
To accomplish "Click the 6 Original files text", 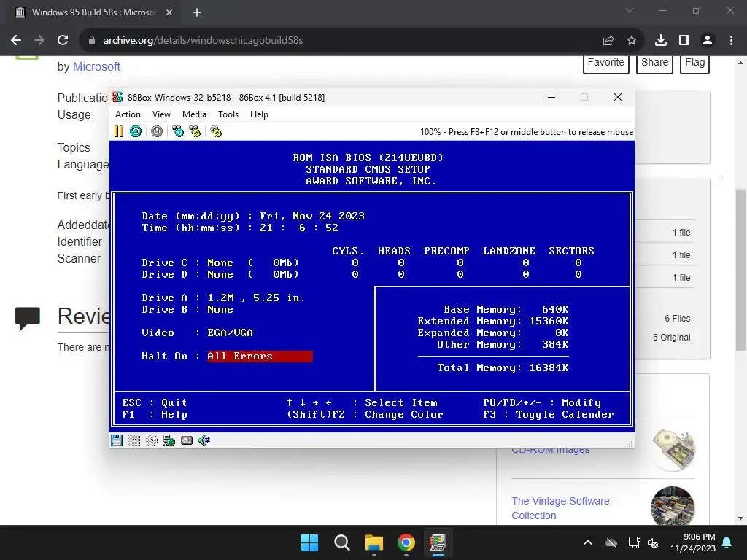I will pyautogui.click(x=672, y=337).
